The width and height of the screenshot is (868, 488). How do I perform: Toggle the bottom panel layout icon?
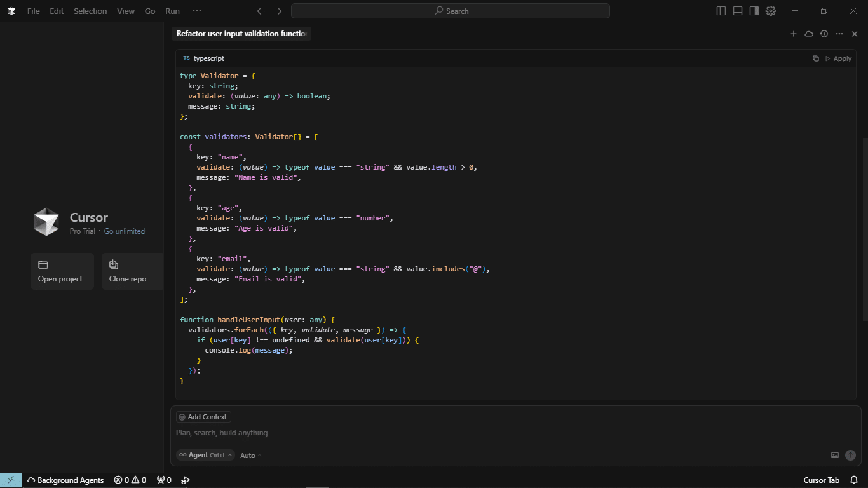[738, 11]
